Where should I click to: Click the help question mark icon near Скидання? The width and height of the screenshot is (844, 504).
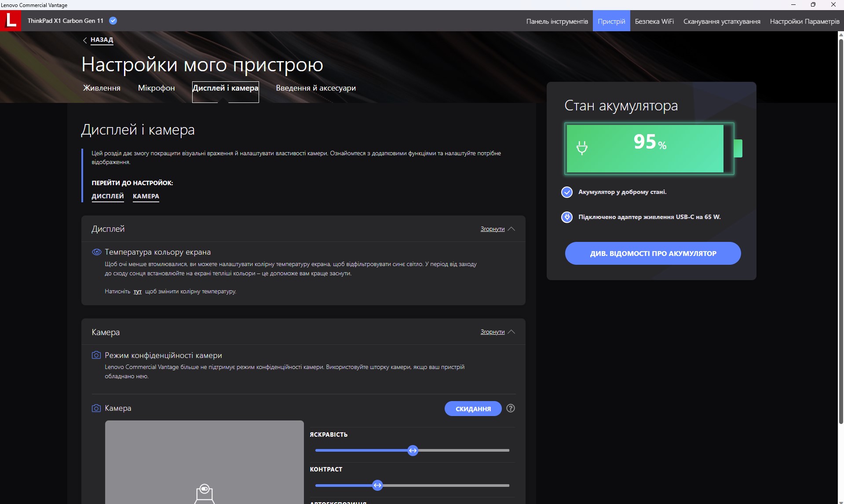coord(510,408)
